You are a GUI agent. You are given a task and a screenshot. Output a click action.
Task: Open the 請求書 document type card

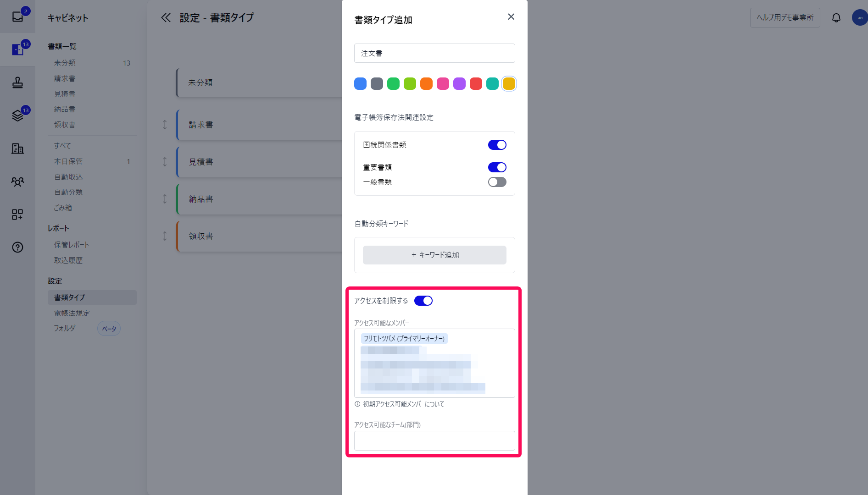tap(259, 125)
